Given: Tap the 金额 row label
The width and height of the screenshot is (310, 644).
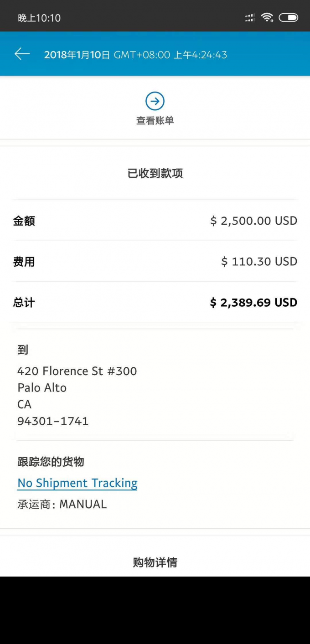Looking at the screenshot, I should pyautogui.click(x=24, y=221).
